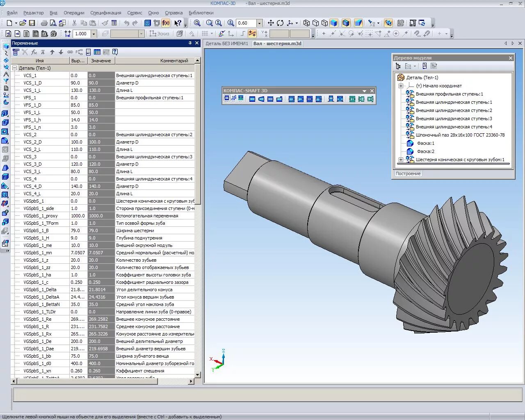Select the VCS_1_D value cell 90.0
525x420 pixels.
point(101,83)
